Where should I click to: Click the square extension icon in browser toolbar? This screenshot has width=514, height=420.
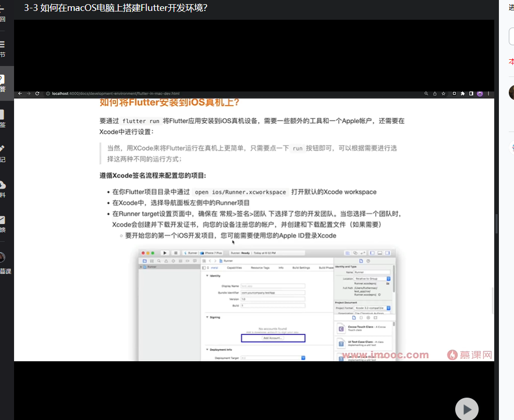click(x=454, y=94)
